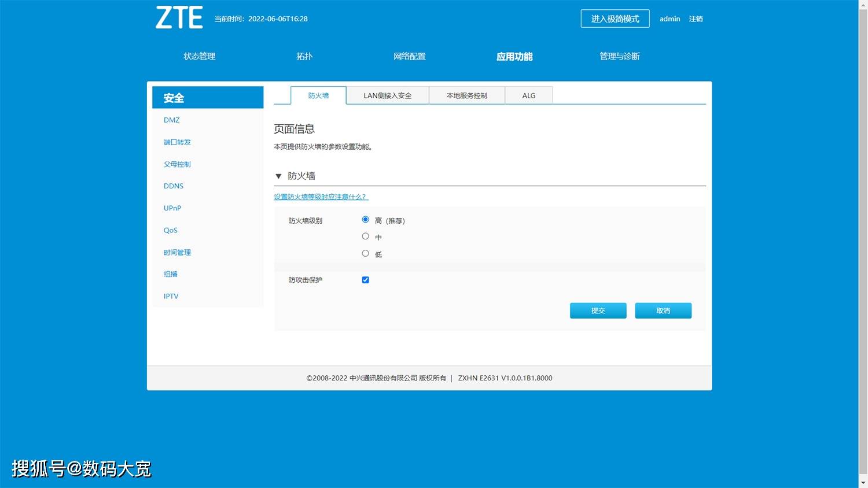Select the 中 firewall level
The width and height of the screenshot is (868, 488).
pos(365,236)
